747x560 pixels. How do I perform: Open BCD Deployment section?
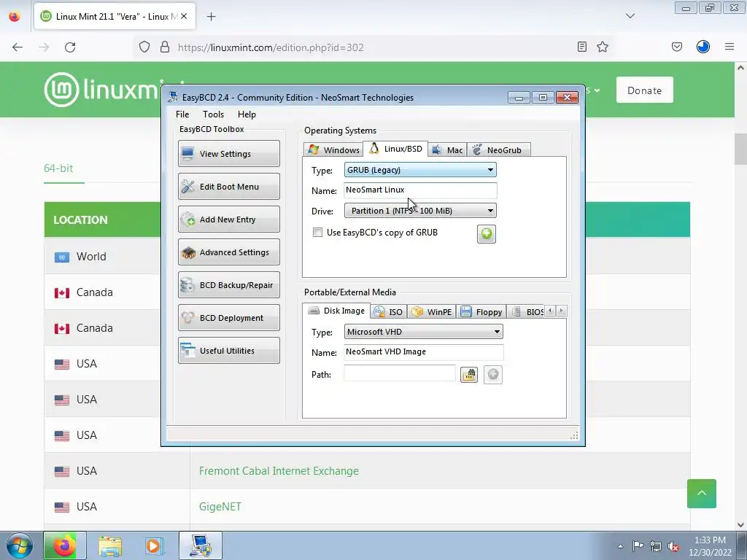228,318
